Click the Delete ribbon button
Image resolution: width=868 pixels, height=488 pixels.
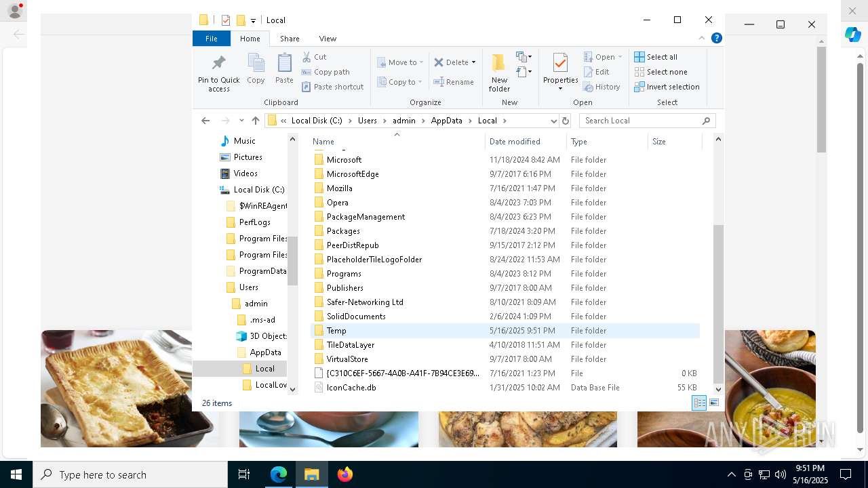(x=452, y=62)
